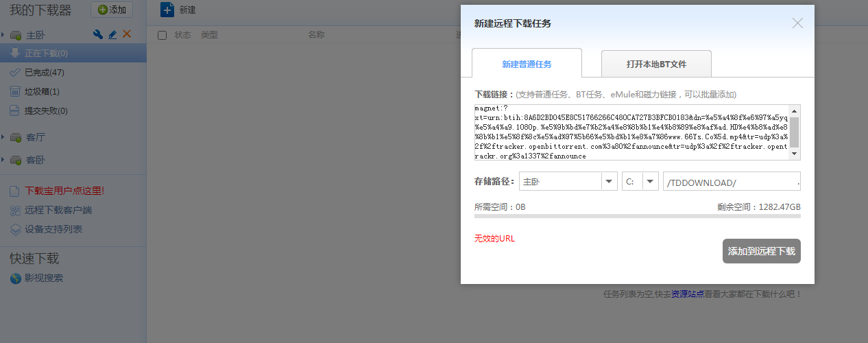Toggle the select-all checkbox in list header
Screen dimensions: 868x343
click(162, 35)
